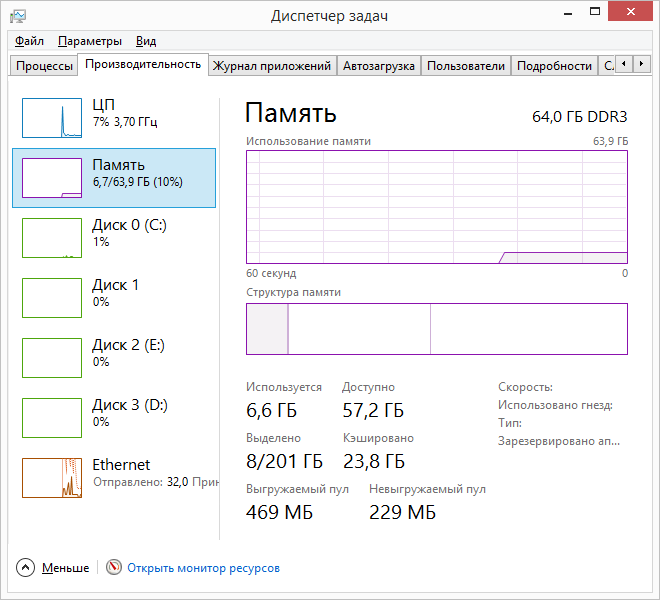Image resolution: width=660 pixels, height=600 pixels.
Task: Open the Открыть монитор ресурсов link
Action: tap(203, 568)
